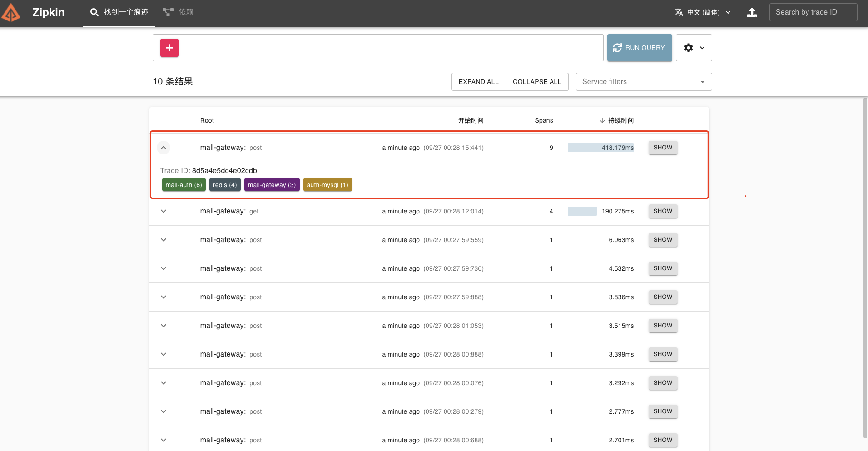Viewport: 868px width, 451px height.
Task: Expand the 2.701ms trace row
Action: tap(164, 440)
